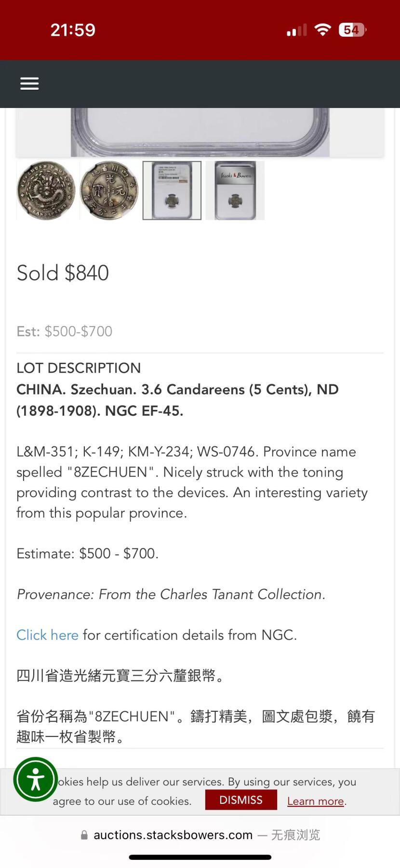This screenshot has height=868, width=400.
Task: Tap the auctions.stacksbowers.com address bar
Action: click(200, 835)
